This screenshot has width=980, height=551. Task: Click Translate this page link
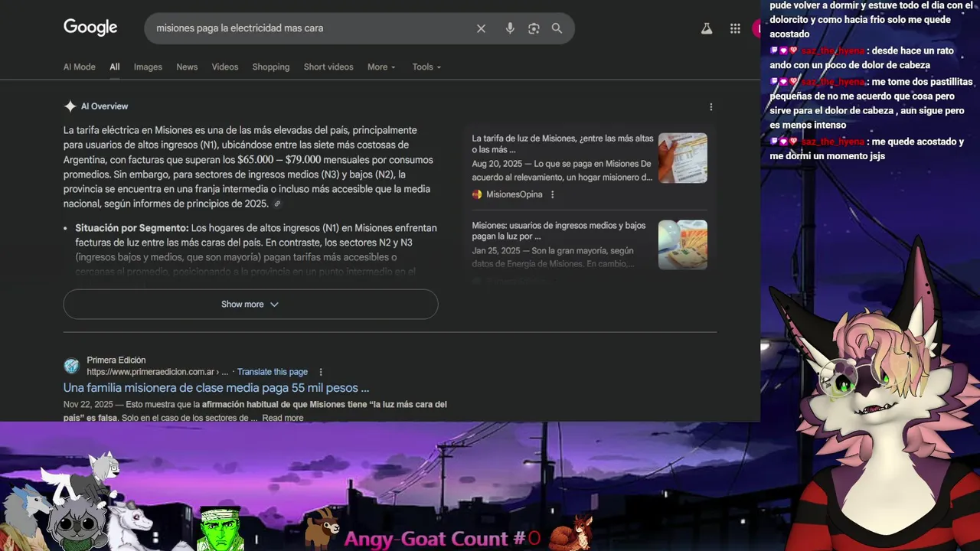coord(273,372)
